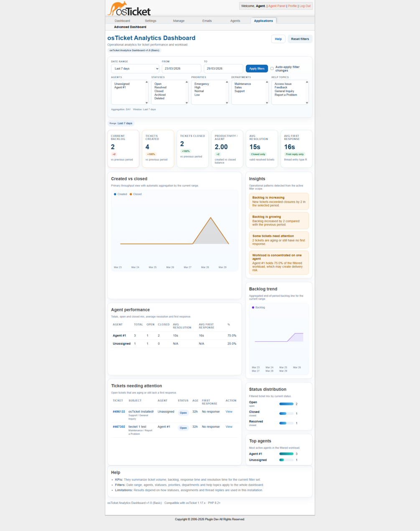Click the Open status badge for ticket #496133
420x531 pixels.
click(183, 413)
